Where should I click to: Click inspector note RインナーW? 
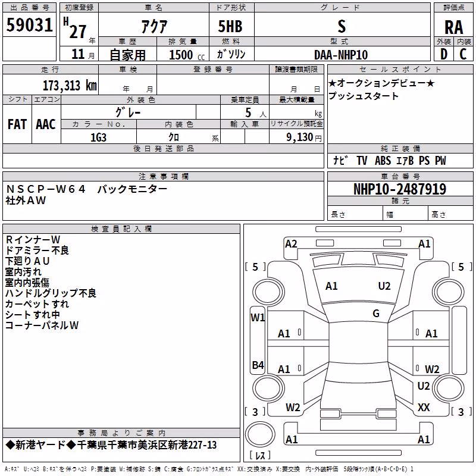[33, 240]
